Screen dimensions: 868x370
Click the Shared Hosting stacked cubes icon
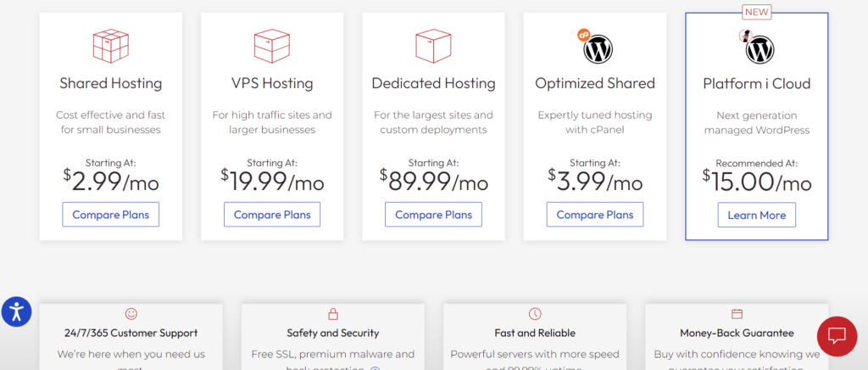pos(111,46)
